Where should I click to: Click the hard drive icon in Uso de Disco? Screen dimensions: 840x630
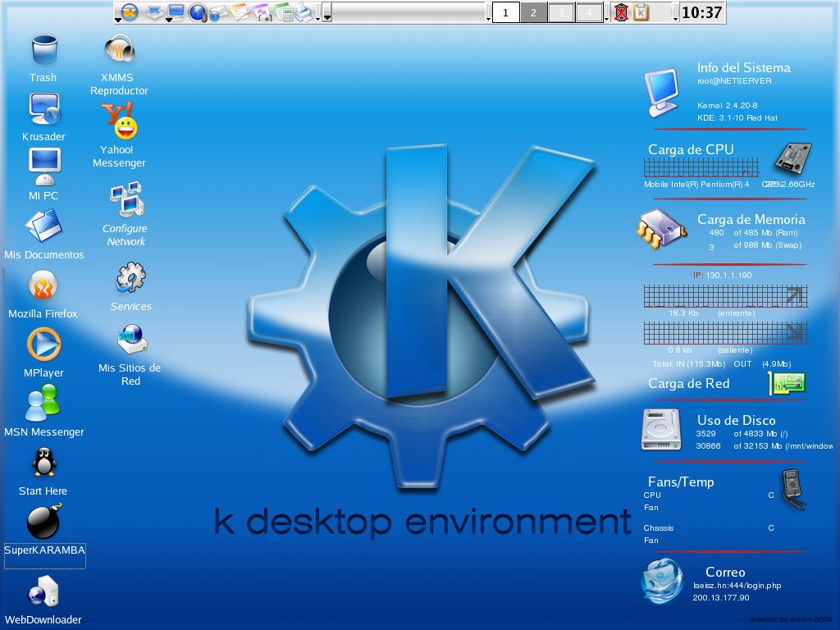point(662,430)
